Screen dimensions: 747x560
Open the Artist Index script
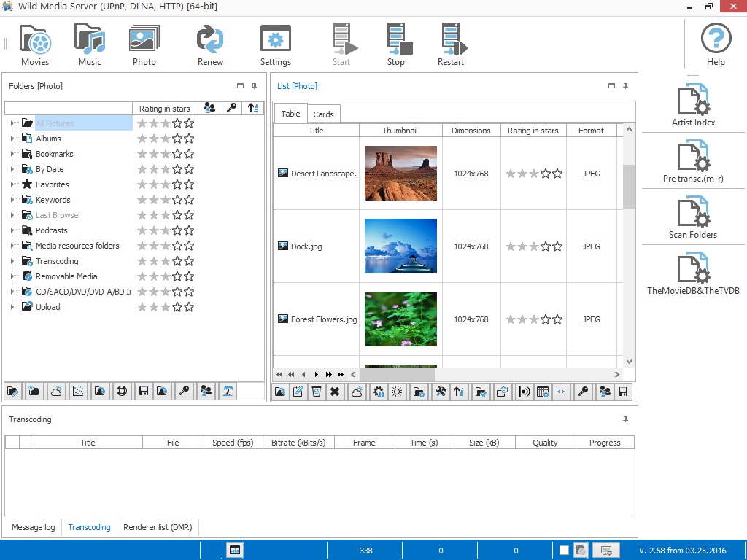coord(693,105)
